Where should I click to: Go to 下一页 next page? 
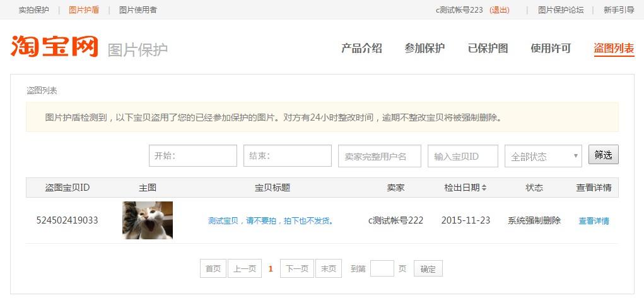click(297, 269)
